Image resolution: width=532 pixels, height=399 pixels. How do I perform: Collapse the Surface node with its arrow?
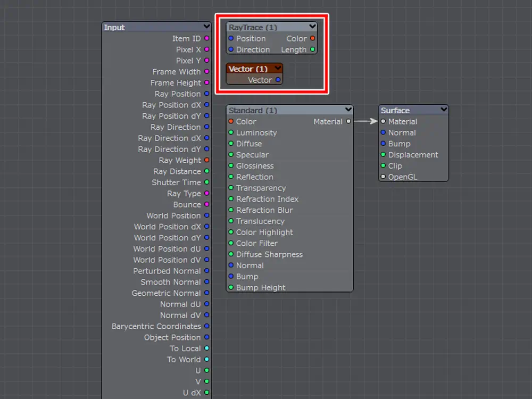(x=443, y=110)
